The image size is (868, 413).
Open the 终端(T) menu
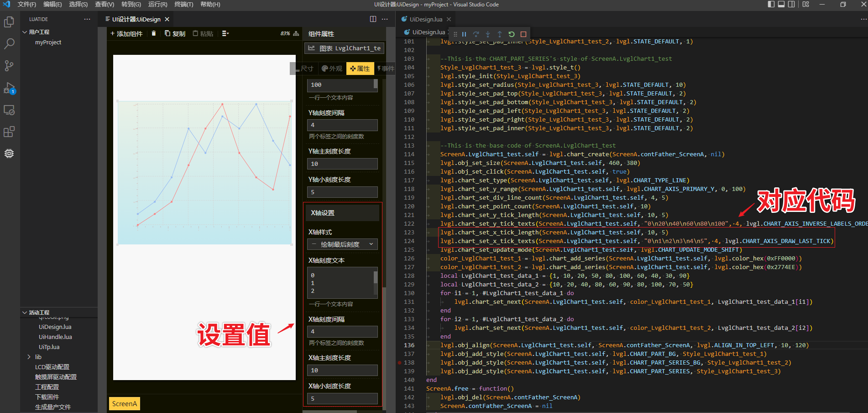click(184, 5)
